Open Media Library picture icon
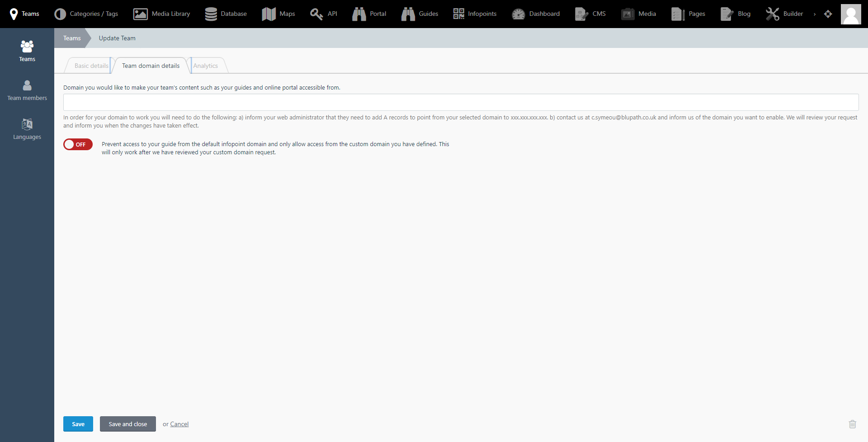868x442 pixels. pyautogui.click(x=140, y=14)
